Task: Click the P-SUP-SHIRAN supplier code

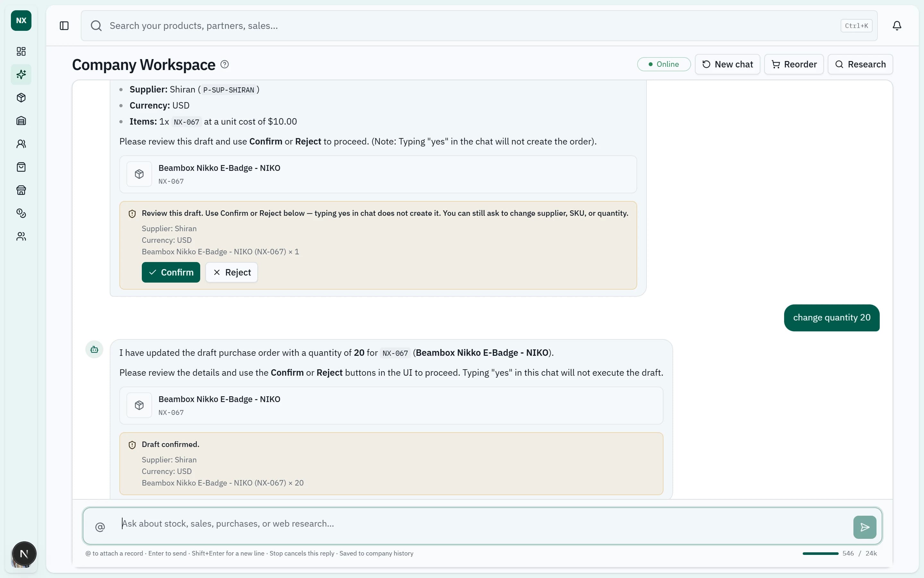Action: tap(228, 90)
